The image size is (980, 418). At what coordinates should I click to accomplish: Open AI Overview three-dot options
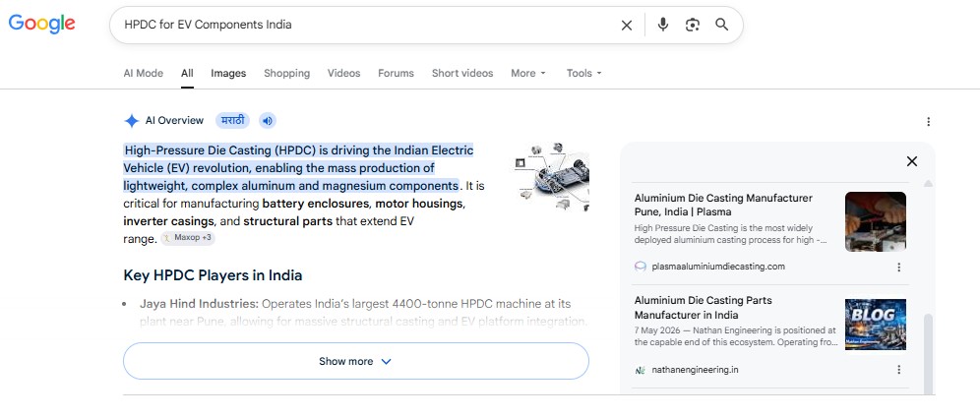tap(928, 121)
